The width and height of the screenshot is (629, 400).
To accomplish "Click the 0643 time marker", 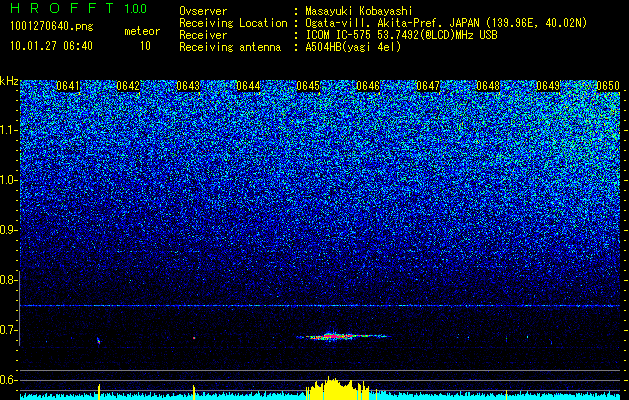I will coord(188,86).
